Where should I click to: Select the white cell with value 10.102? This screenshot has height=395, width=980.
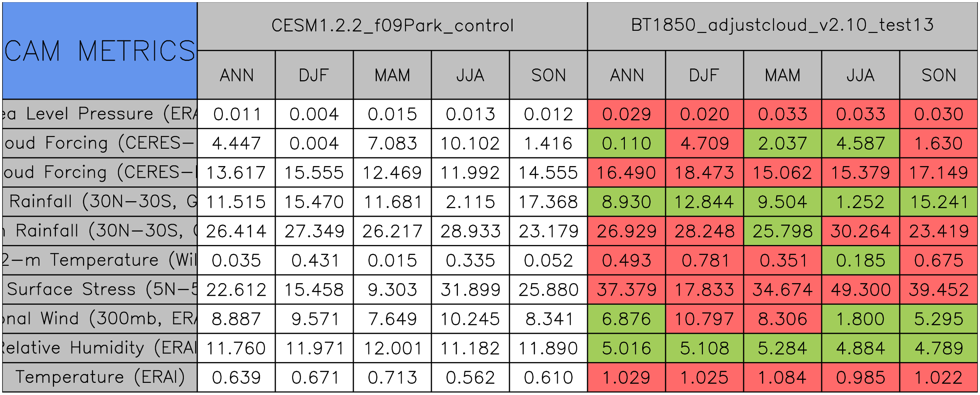coord(470,143)
